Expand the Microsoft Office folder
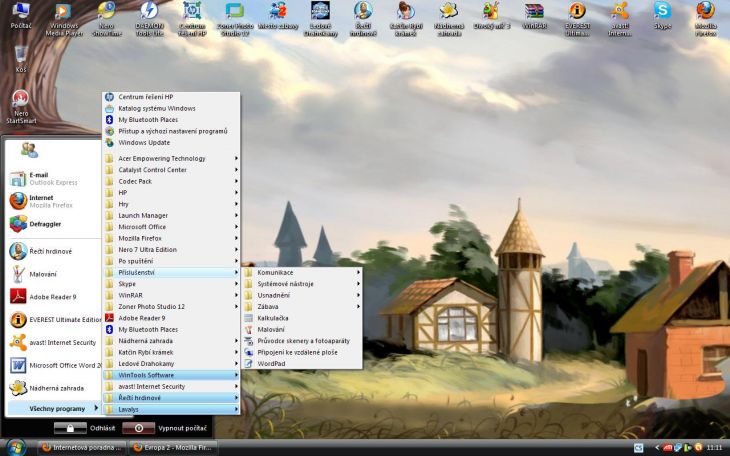The width and height of the screenshot is (730, 456). point(171,227)
